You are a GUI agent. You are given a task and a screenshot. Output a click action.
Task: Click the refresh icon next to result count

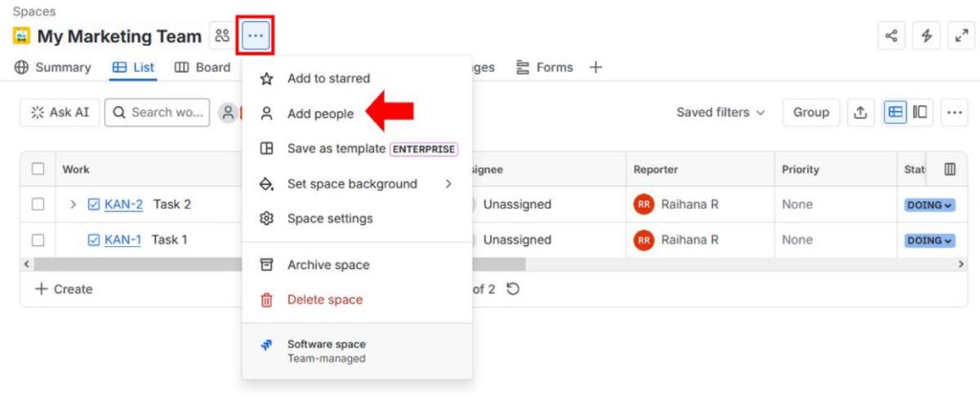pyautogui.click(x=513, y=288)
